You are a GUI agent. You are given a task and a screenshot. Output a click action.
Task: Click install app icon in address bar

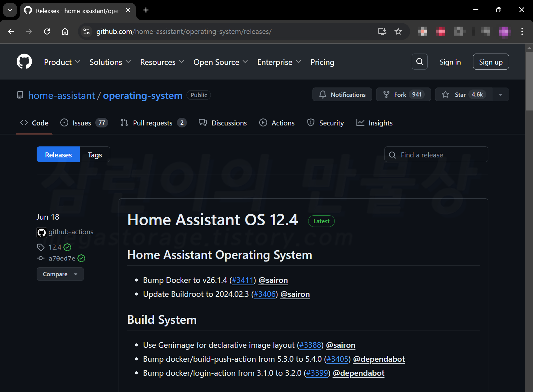[382, 32]
